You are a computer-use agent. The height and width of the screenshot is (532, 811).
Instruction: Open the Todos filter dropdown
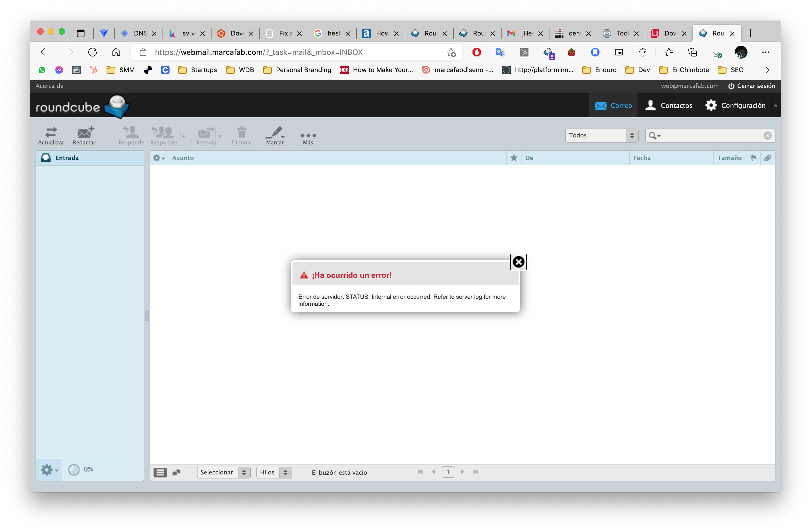pos(601,136)
